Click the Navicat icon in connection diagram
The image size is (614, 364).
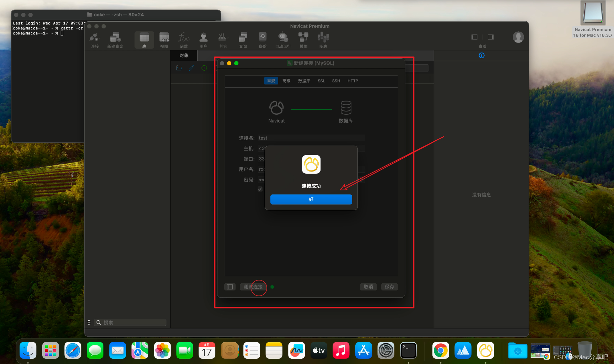click(x=276, y=108)
